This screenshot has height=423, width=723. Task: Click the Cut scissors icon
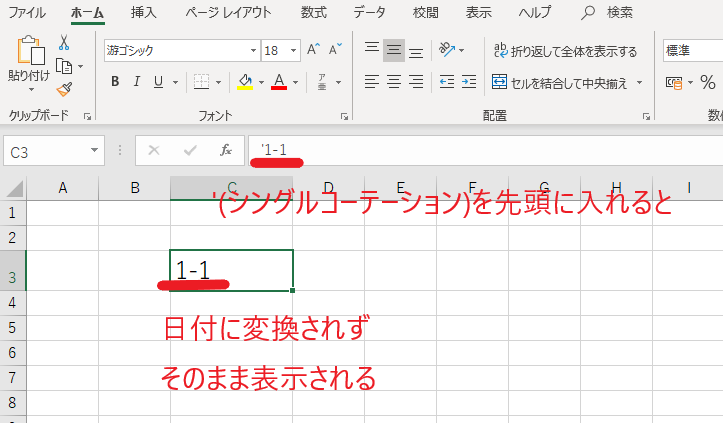coord(64,42)
